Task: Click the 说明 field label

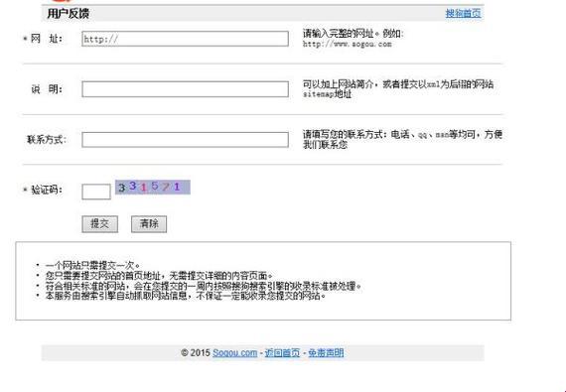Action: (47, 89)
